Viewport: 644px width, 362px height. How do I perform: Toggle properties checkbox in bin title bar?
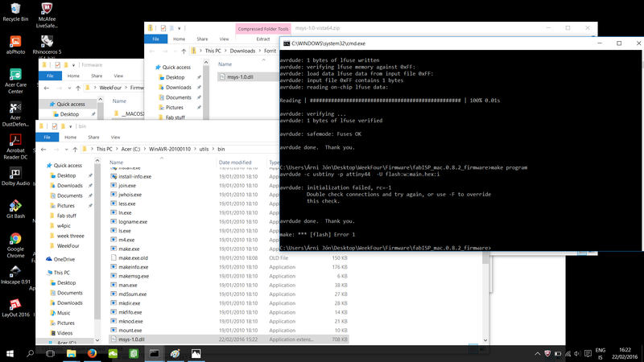(x=54, y=126)
